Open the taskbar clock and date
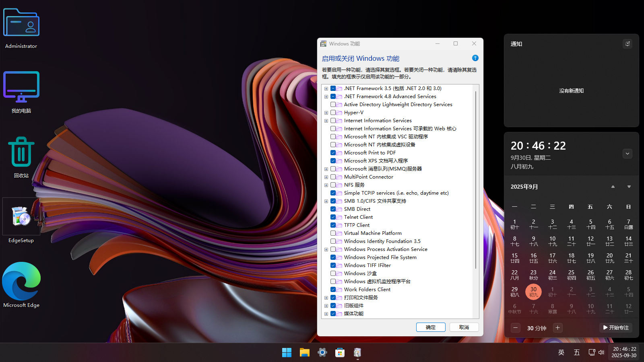Image resolution: width=644 pixels, height=362 pixels. tap(624, 352)
